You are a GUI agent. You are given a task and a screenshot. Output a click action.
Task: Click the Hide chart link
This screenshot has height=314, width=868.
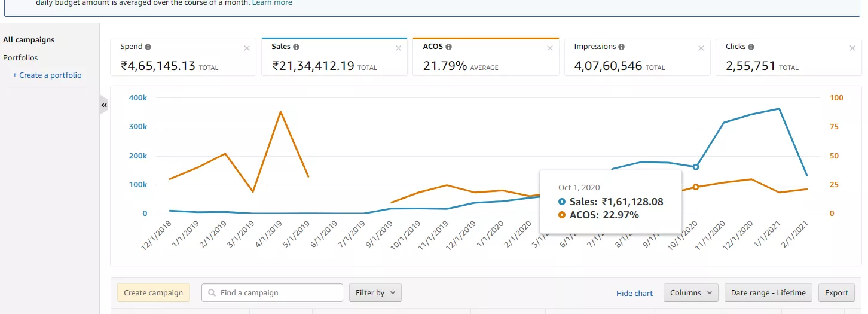[x=634, y=293]
